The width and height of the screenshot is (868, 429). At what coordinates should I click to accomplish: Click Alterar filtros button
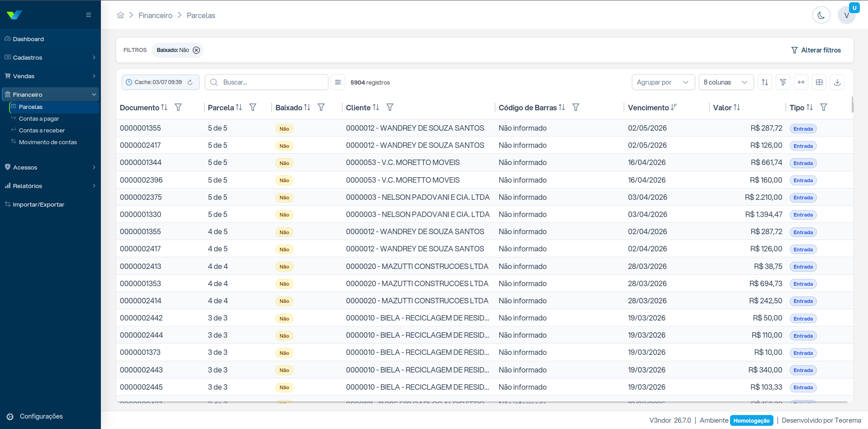[816, 50]
